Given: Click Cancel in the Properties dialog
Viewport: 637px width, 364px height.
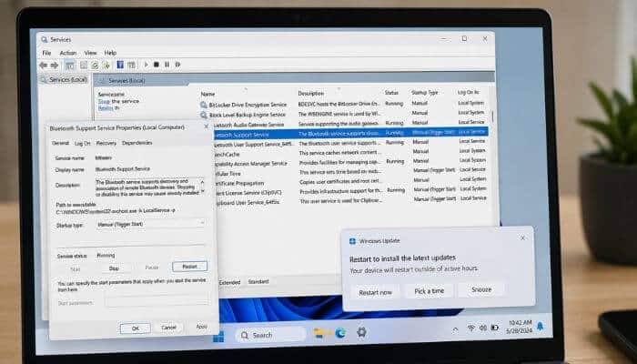Looking at the screenshot, I should click(x=168, y=328).
